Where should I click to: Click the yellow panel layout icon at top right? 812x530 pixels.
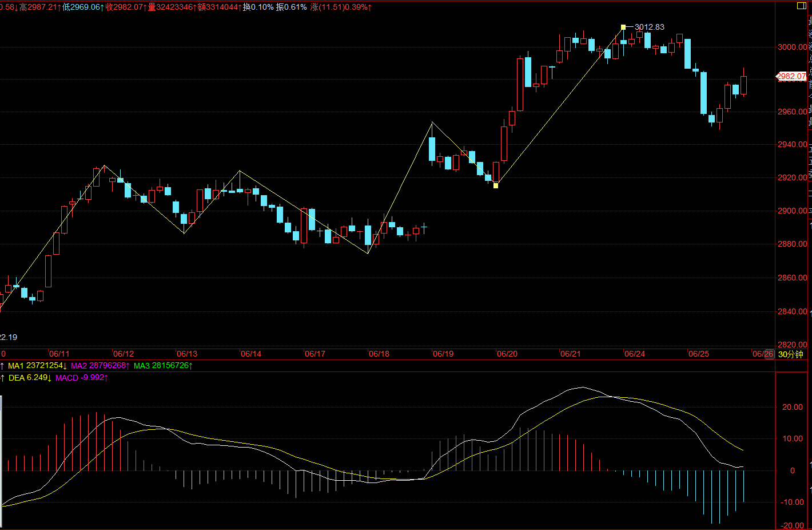click(801, 6)
